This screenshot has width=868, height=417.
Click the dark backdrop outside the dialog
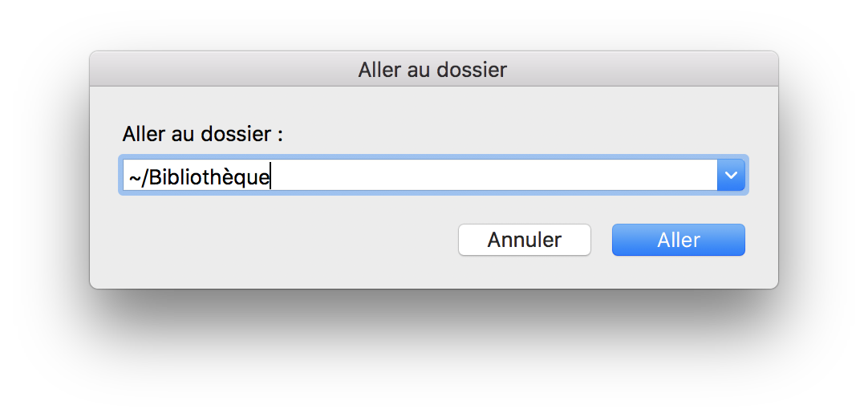433,353
